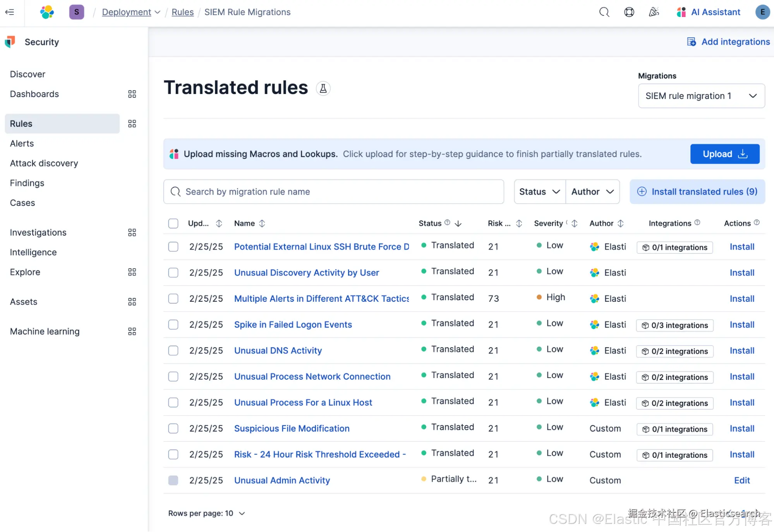Collapse the side navigation menu icon
Image resolution: width=774 pixels, height=532 pixels.
[10, 12]
